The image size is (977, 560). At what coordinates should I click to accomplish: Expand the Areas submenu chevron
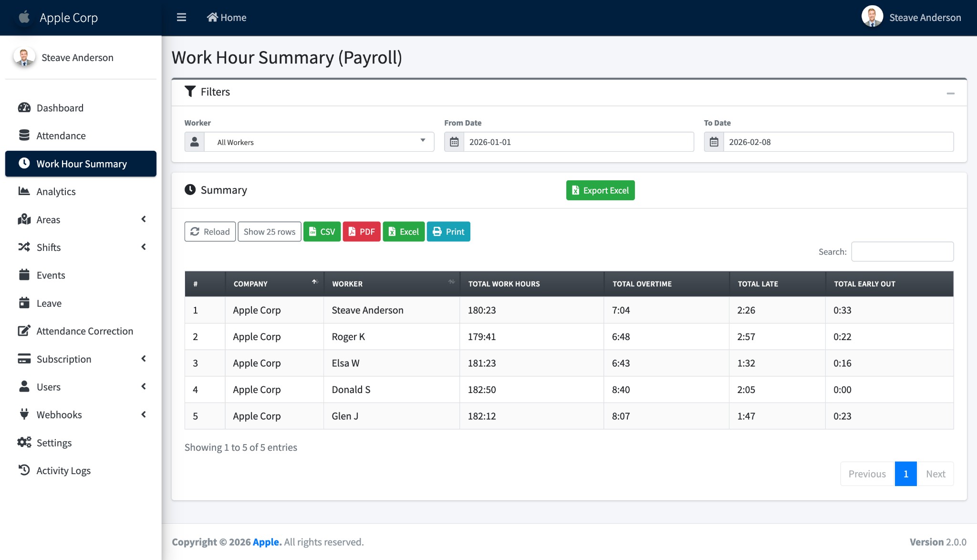pyautogui.click(x=144, y=219)
